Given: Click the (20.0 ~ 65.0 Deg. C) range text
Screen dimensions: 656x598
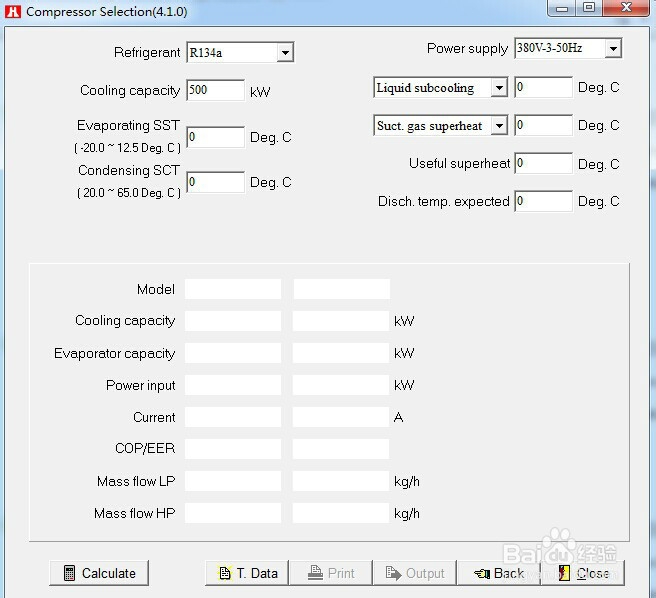Looking at the screenshot, I should (x=129, y=193).
